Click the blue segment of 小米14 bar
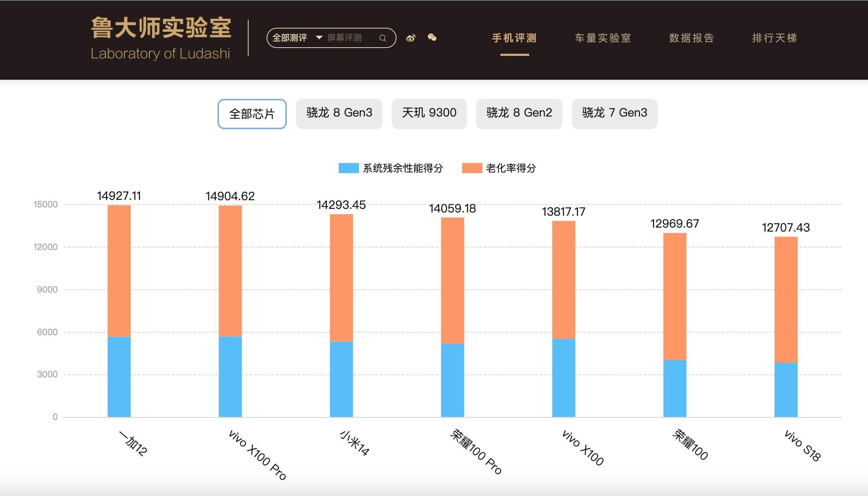The image size is (868, 496). click(341, 379)
